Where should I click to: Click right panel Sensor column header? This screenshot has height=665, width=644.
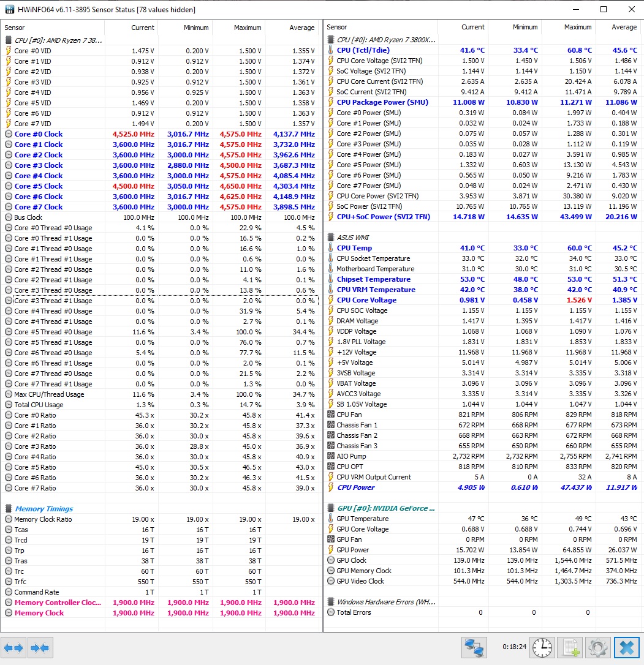pos(381,27)
